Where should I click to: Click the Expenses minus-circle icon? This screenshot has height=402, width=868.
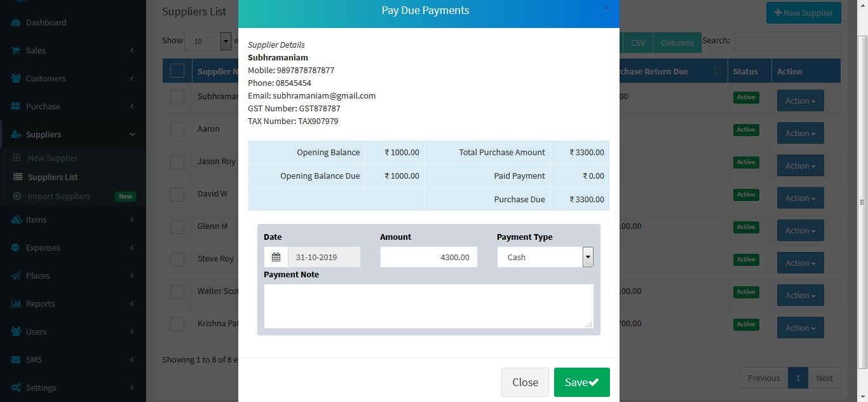click(x=16, y=247)
